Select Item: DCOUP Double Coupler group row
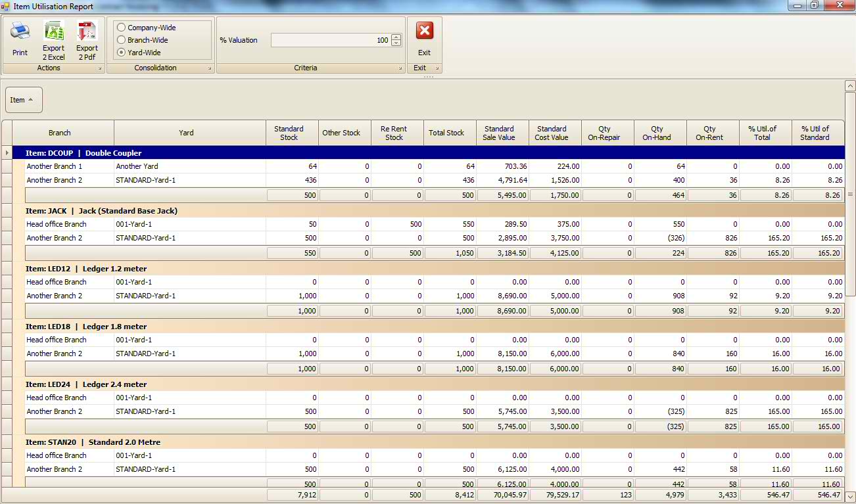856x504 pixels. 428,153
